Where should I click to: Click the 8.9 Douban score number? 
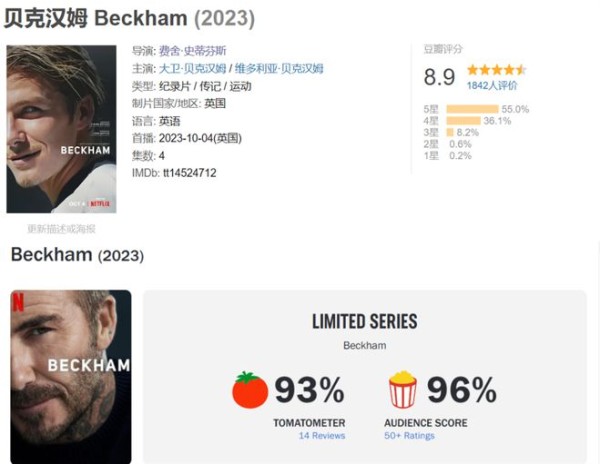tap(439, 77)
